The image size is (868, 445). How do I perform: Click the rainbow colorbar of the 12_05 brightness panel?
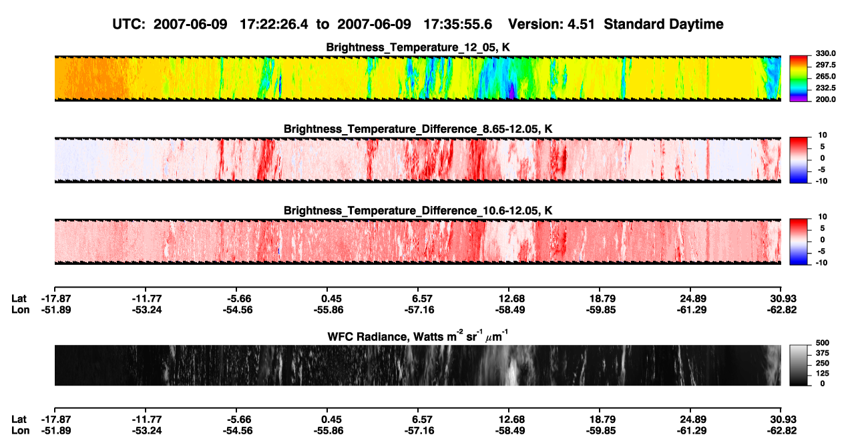click(799, 78)
